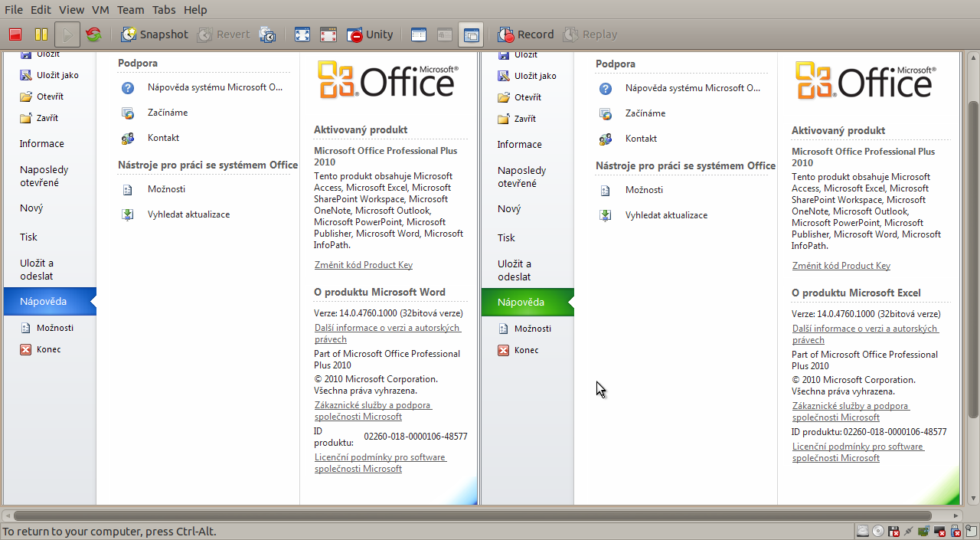980x540 pixels.
Task: Click Uložit jako in the Word window
Action: (x=49, y=75)
